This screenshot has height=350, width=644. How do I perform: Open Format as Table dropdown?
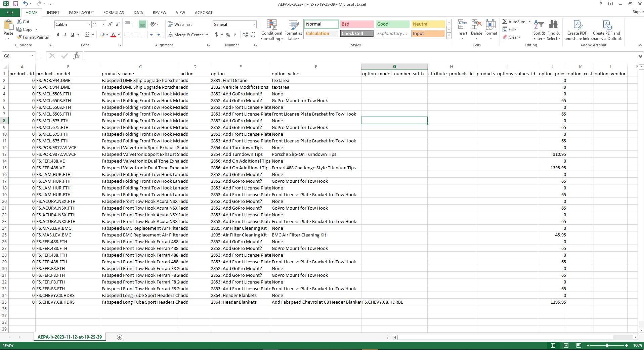(293, 30)
